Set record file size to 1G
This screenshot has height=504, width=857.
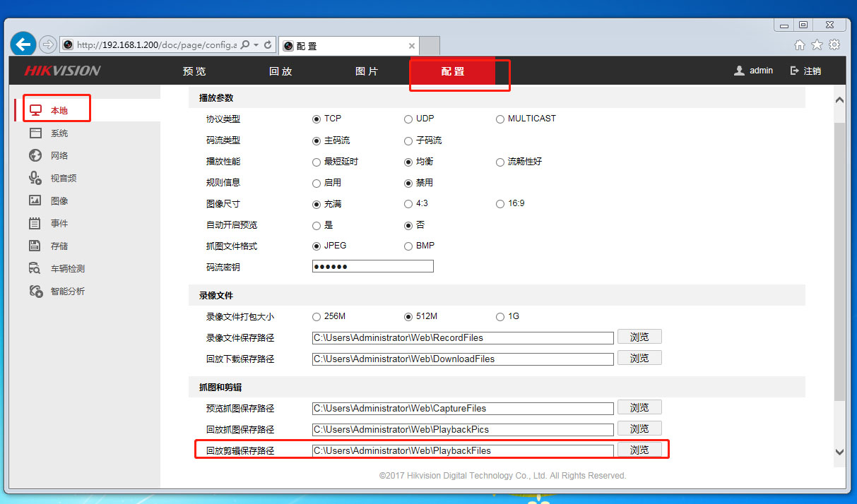tap(500, 317)
